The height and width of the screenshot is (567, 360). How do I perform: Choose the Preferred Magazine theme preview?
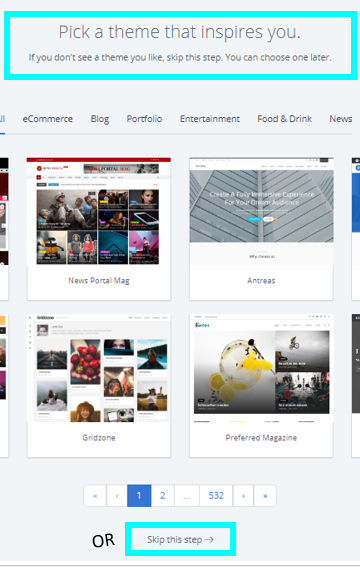261,368
